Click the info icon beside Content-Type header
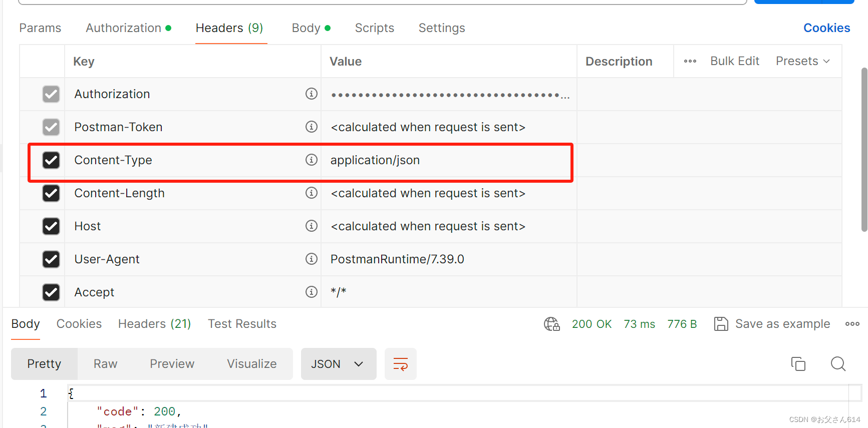868x428 pixels. point(312,160)
